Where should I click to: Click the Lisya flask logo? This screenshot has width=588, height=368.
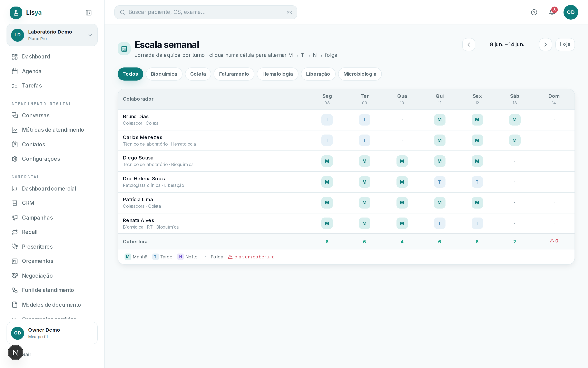16,13
